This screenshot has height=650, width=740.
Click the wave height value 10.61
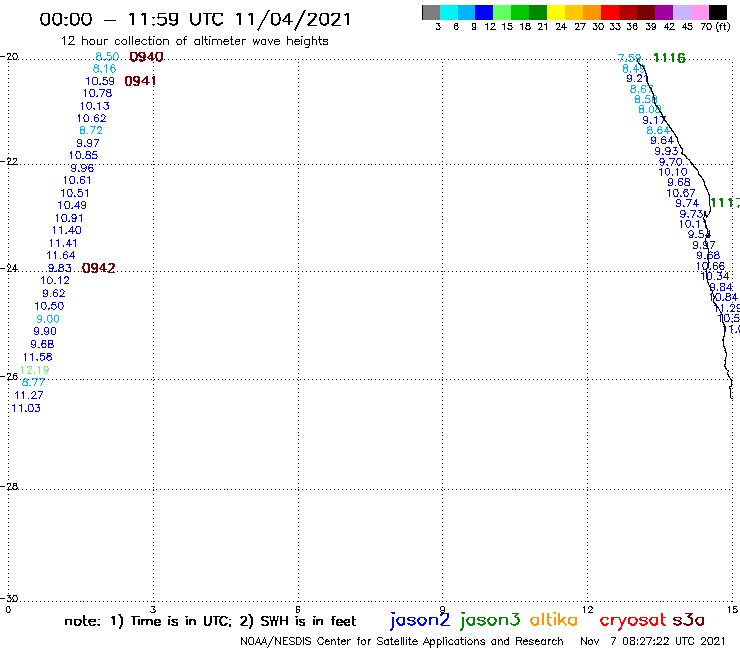point(77,180)
